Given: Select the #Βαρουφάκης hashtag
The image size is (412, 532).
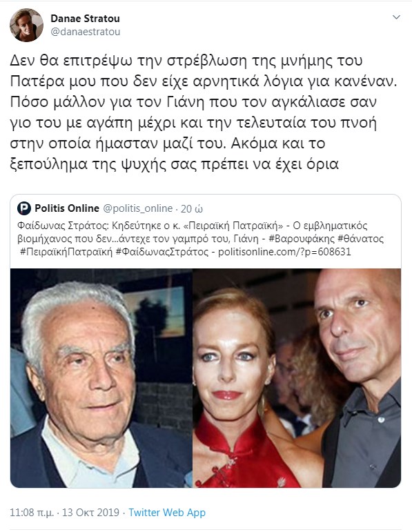Looking at the screenshot, I should click(302, 239).
